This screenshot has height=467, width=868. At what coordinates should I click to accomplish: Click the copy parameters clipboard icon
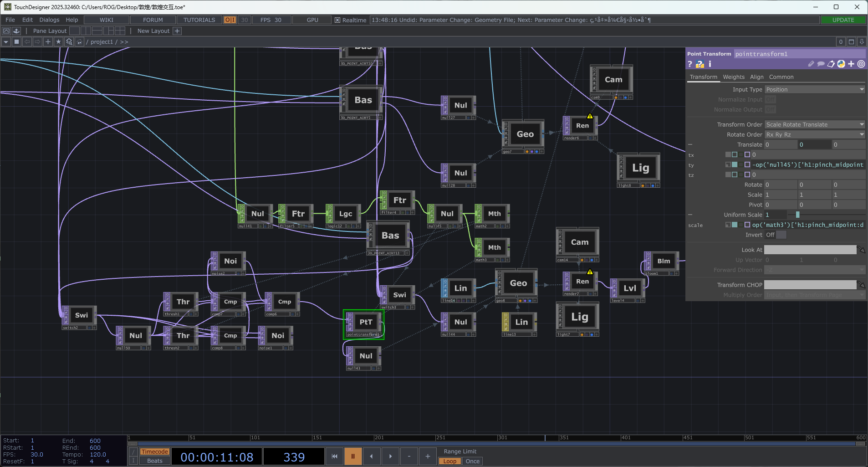[831, 64]
